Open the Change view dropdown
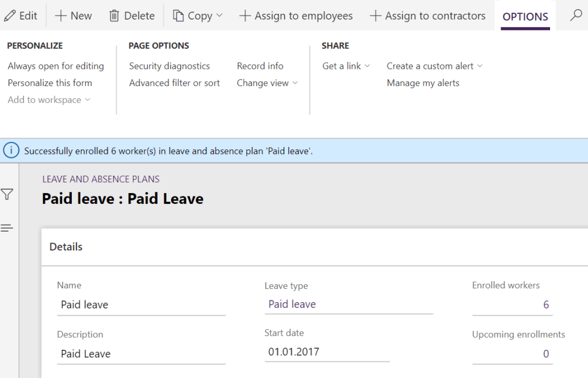Image resolution: width=588 pixels, height=378 pixels. (267, 83)
